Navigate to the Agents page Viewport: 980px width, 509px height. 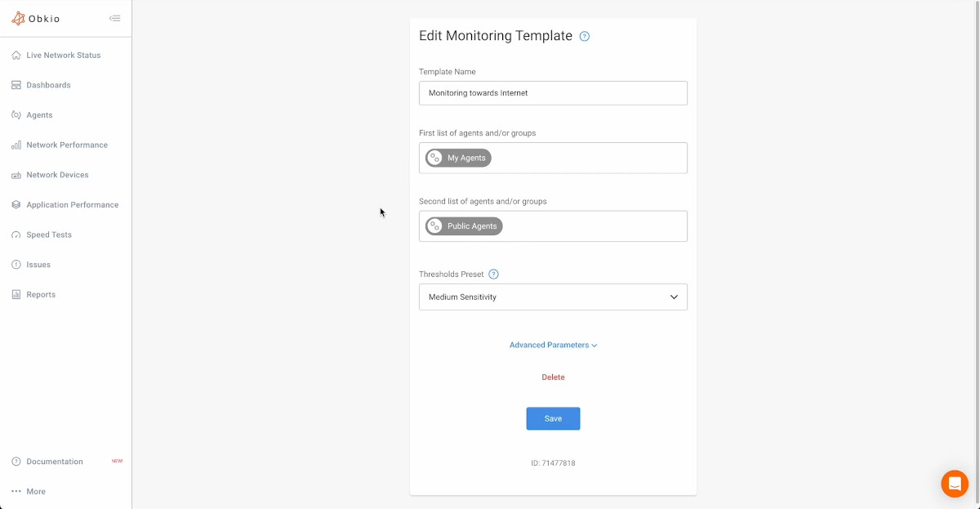39,114
